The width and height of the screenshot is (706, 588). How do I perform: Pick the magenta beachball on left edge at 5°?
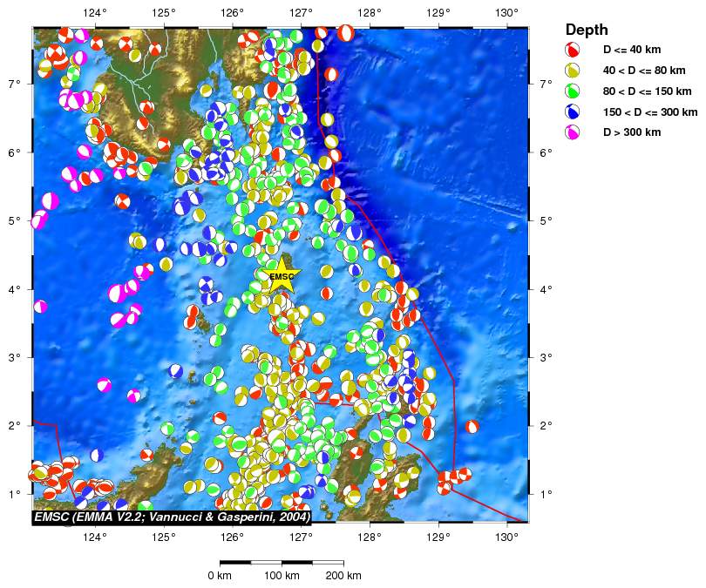[x=39, y=220]
